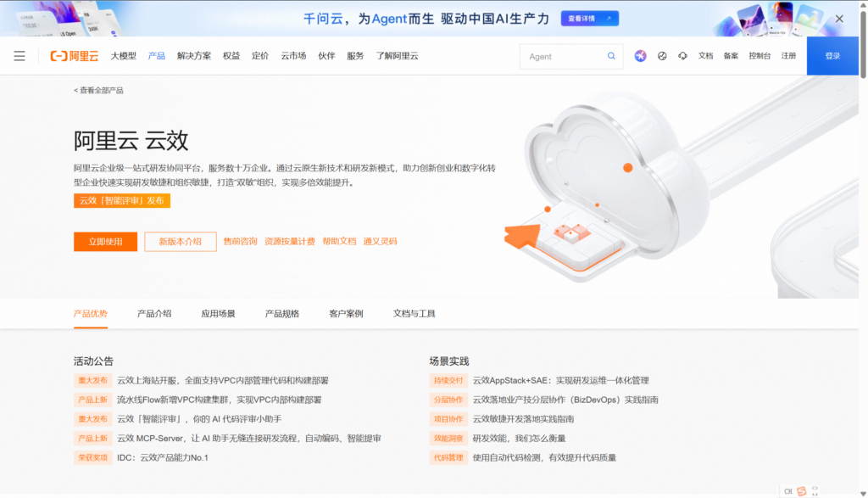Open the 使用自动代码检测 link
The width and height of the screenshot is (868, 498).
(544, 458)
